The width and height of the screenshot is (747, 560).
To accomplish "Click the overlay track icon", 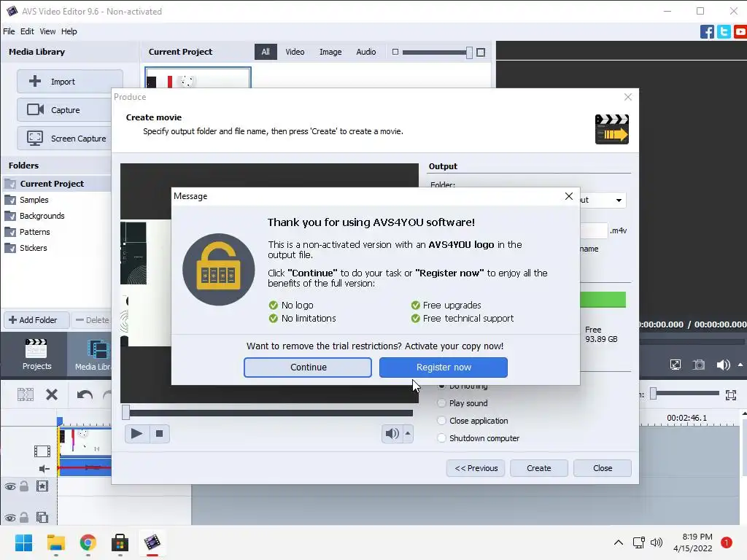I will (x=42, y=517).
